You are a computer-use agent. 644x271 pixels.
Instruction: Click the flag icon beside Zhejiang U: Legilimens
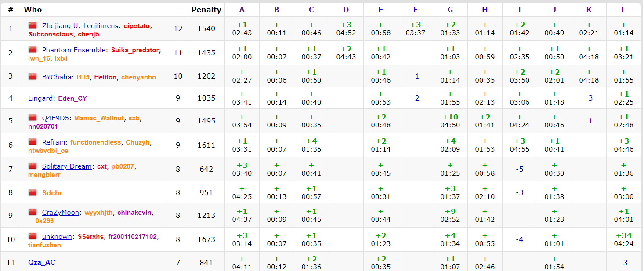[x=33, y=25]
